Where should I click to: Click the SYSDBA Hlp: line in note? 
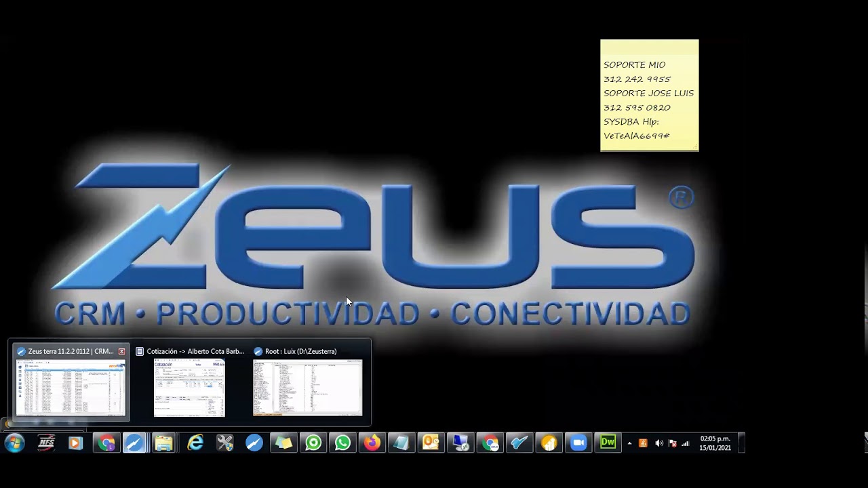631,121
